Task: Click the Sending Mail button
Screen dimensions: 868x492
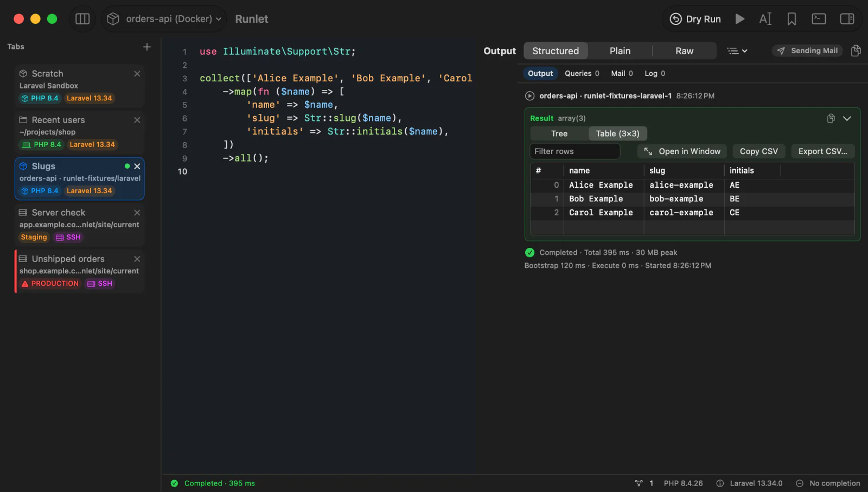Action: pyautogui.click(x=807, y=51)
